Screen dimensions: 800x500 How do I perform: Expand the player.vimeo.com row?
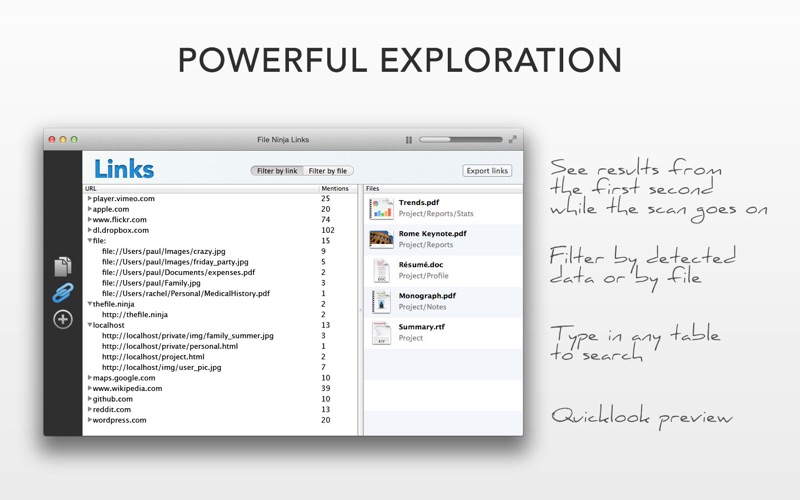pos(90,199)
